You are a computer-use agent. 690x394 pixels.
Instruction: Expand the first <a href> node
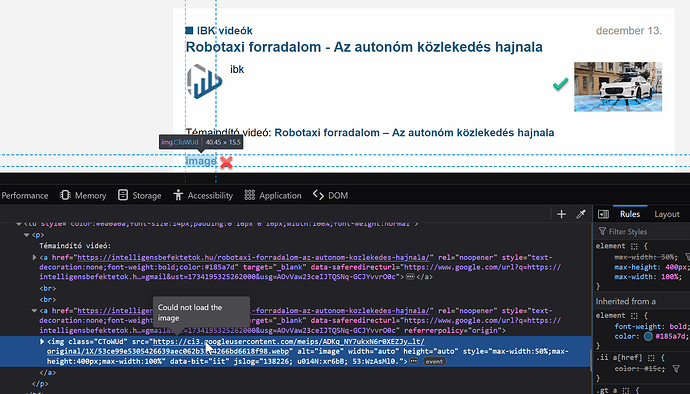34,258
